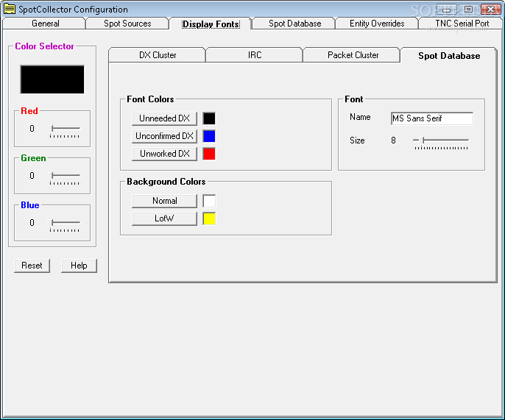505x420 pixels.
Task: Click the SpotCollector title bar icon
Action: pos(10,9)
